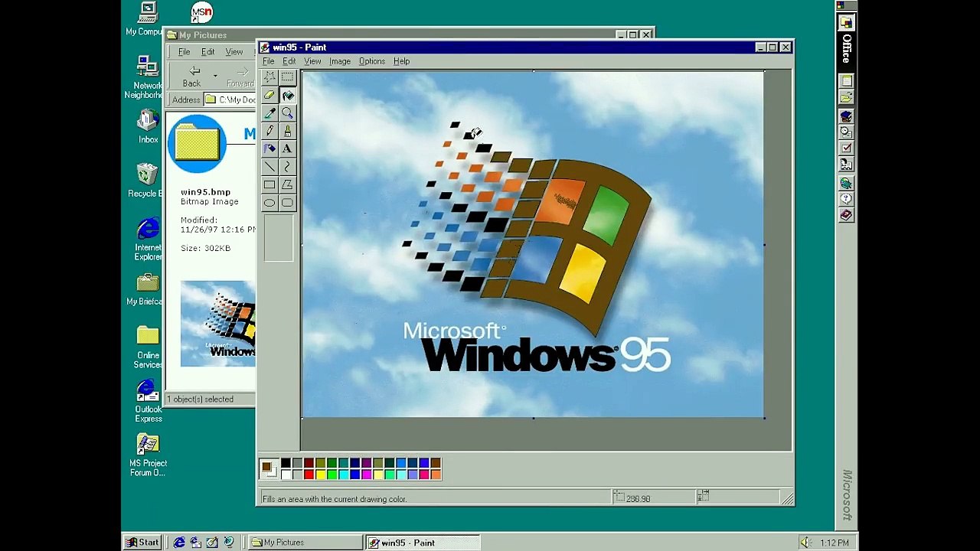Screen dimensions: 980x551
Task: Click the yellow folder icon in My Pictures
Action: tap(197, 143)
